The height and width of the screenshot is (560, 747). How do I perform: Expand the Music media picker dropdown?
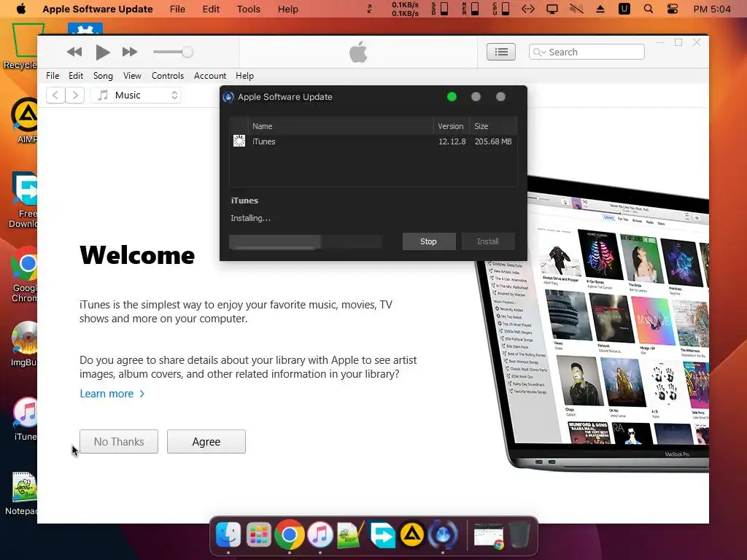coord(136,96)
